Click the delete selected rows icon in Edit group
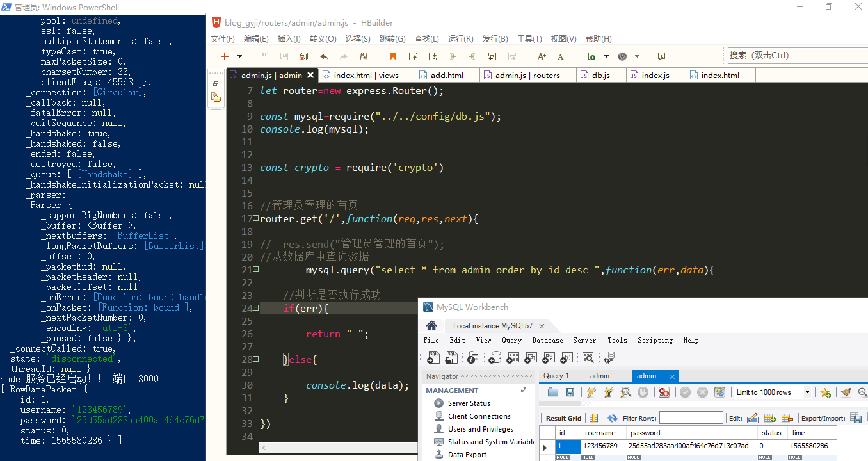The width and height of the screenshot is (868, 461). (x=787, y=418)
